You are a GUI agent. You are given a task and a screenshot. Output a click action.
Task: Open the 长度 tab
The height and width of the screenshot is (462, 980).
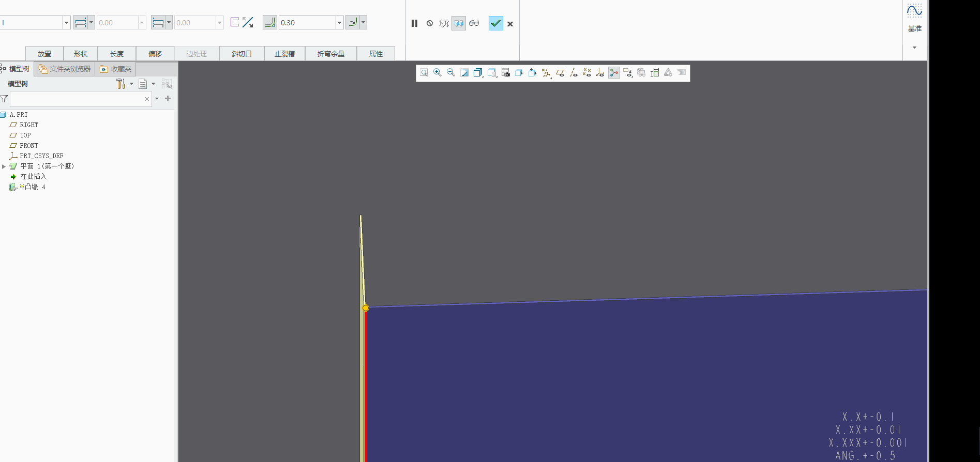point(117,54)
